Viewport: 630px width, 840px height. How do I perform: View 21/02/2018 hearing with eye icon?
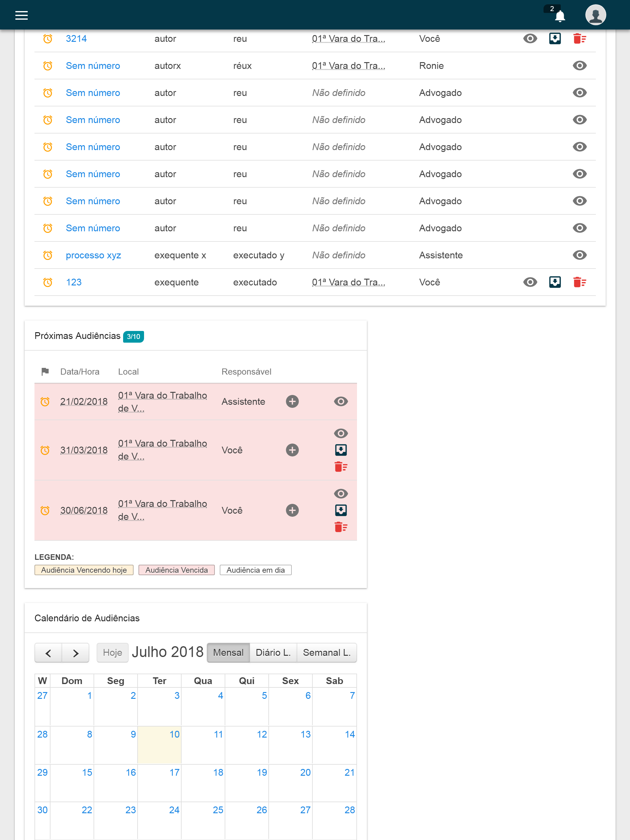(340, 401)
